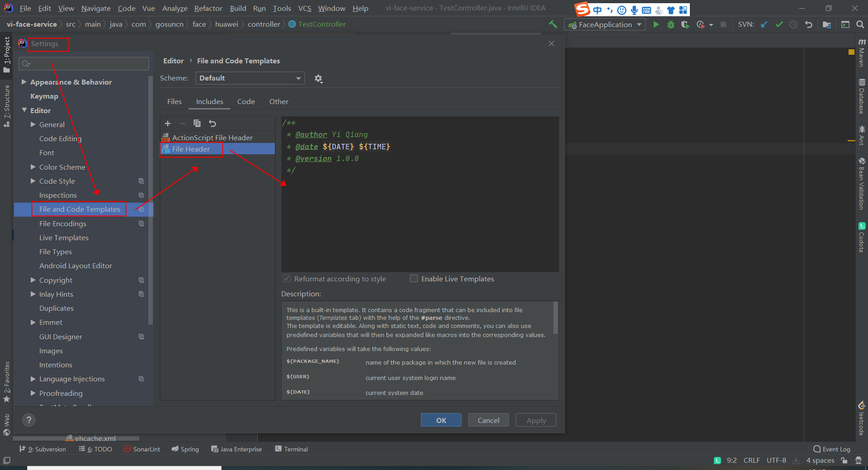Click the SVN commit checkmark icon

(779, 24)
